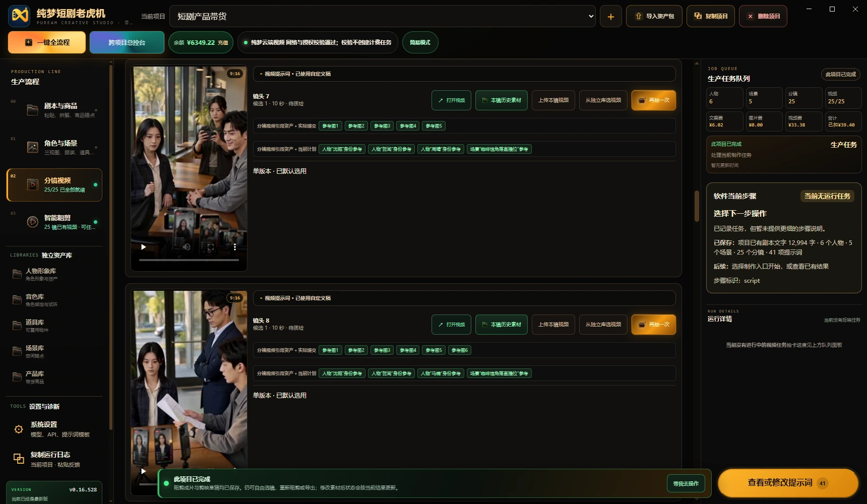
Task: Open 人物形象库 asset library
Action: [54, 274]
